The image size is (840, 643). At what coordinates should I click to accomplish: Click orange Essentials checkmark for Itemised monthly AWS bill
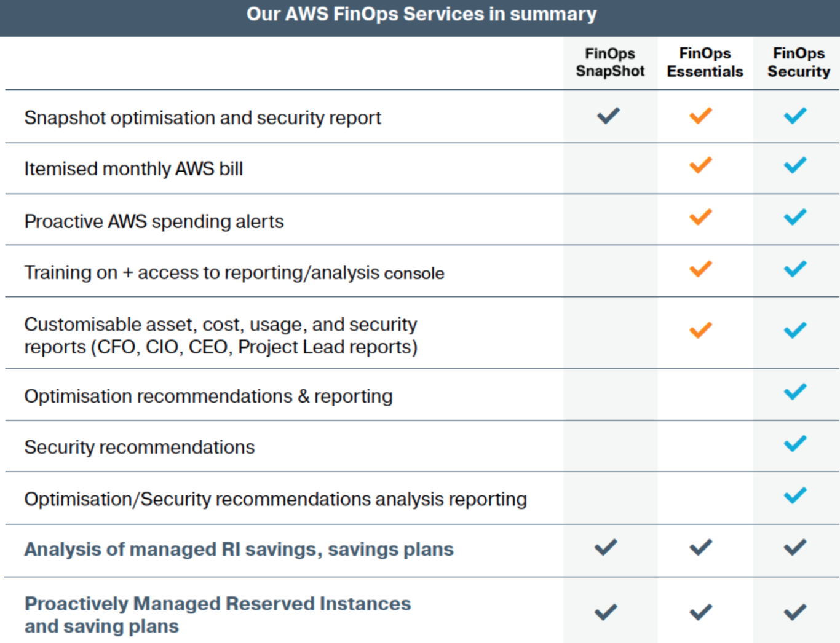point(700,165)
